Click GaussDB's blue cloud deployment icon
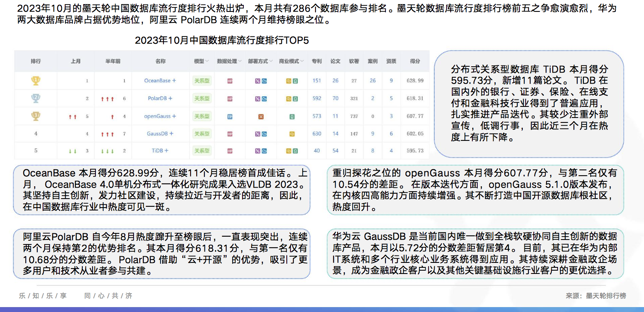Image resolution: width=644 pixels, height=312 pixels. (x=264, y=134)
